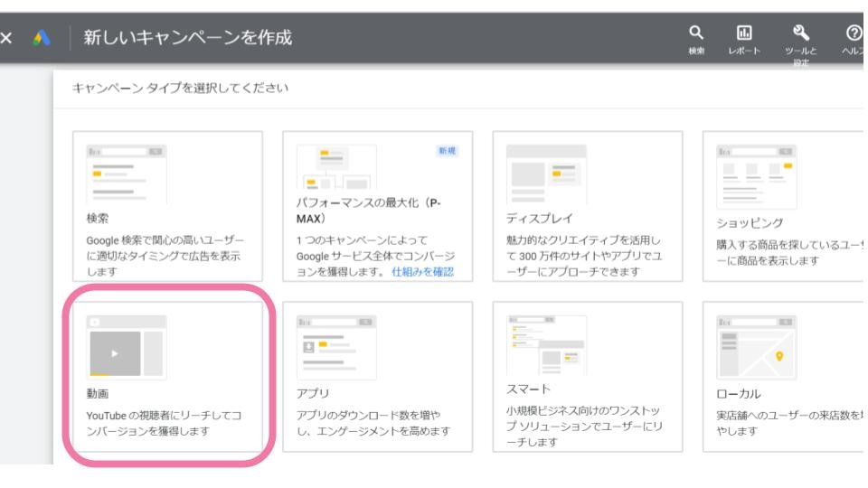
Task: Close the new campaign creation screen
Action: [x=6, y=38]
